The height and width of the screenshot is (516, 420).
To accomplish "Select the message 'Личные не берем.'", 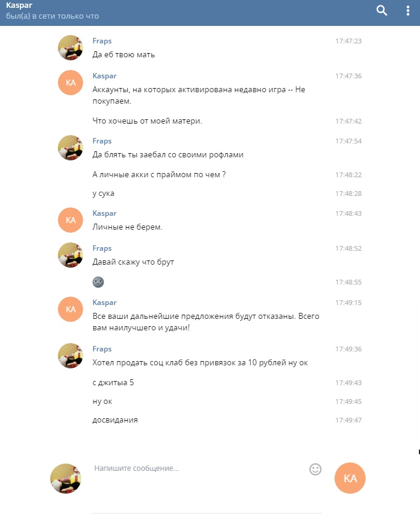I will (127, 227).
